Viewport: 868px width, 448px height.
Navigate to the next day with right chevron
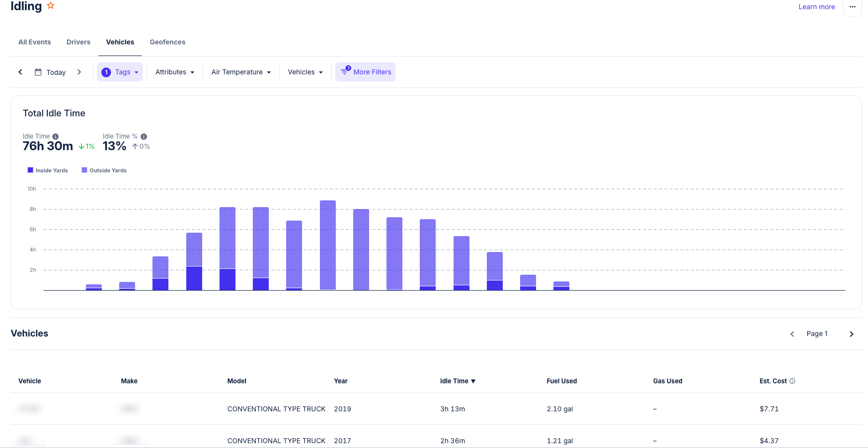[80, 71]
